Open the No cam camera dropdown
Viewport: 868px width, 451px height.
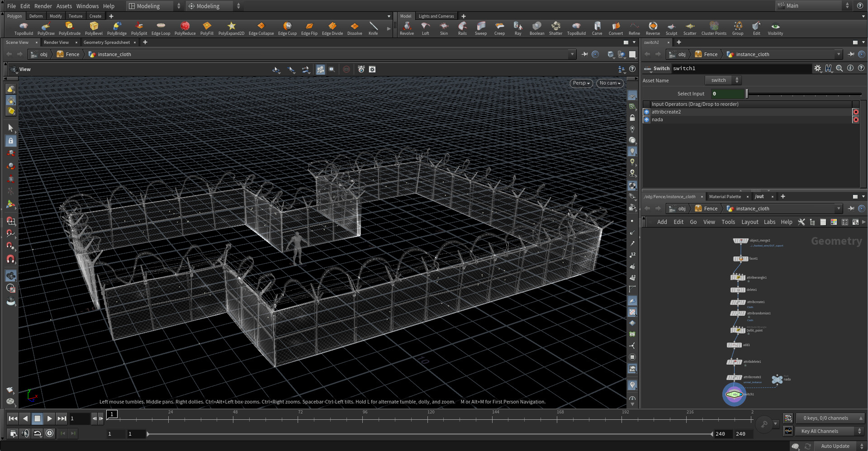[609, 83]
